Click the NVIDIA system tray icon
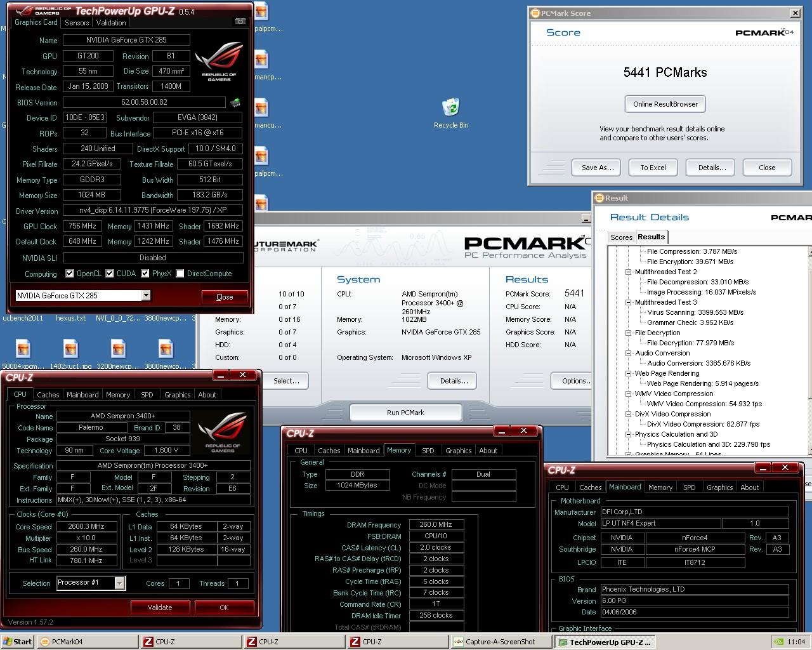 (x=778, y=642)
